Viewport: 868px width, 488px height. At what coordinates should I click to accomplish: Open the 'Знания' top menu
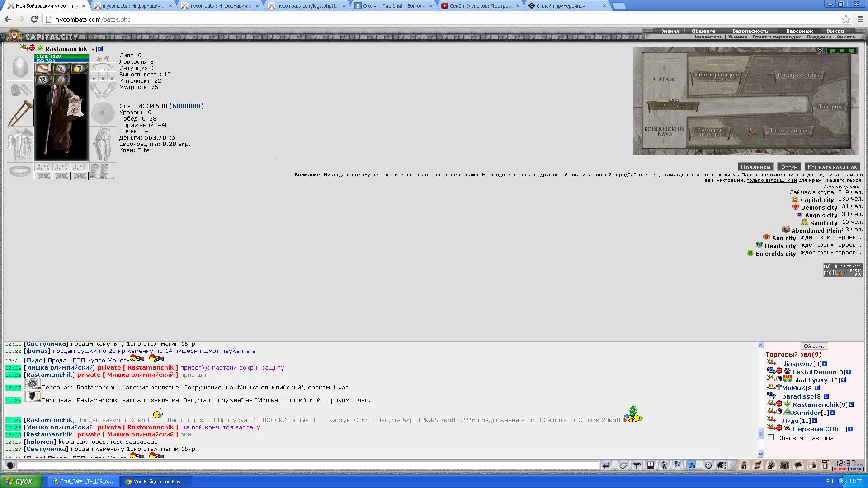pyautogui.click(x=670, y=31)
